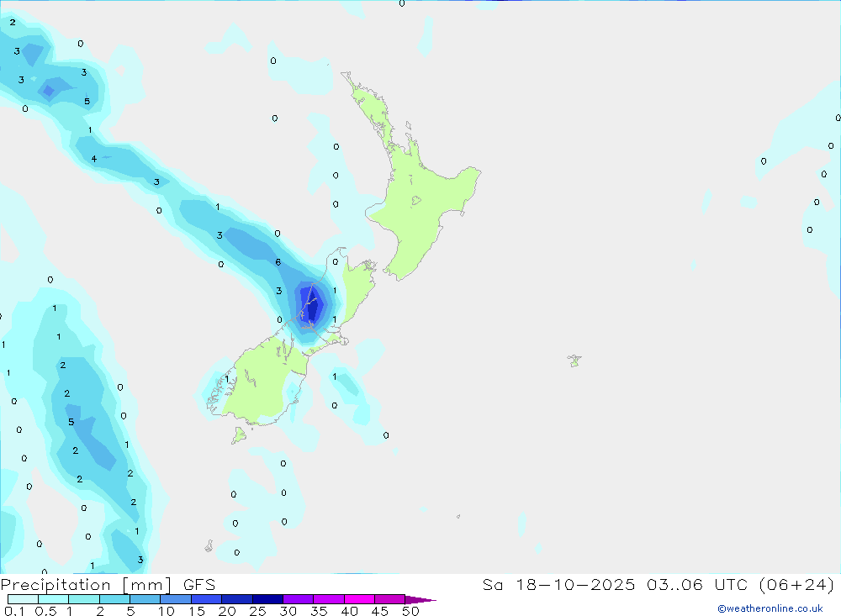Click Stewart Island south of South Island
This screenshot has height=616, width=841.
click(239, 435)
